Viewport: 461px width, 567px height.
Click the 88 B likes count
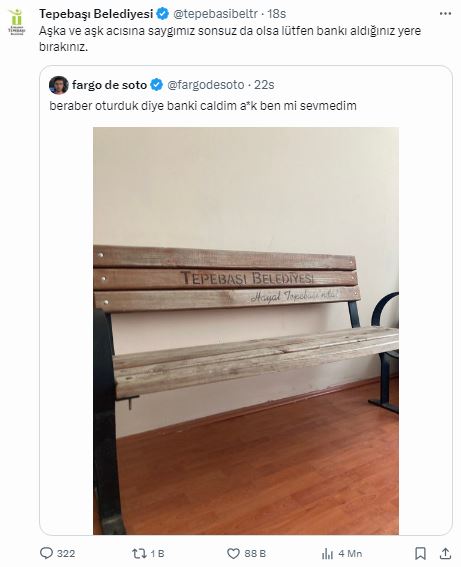pos(255,554)
